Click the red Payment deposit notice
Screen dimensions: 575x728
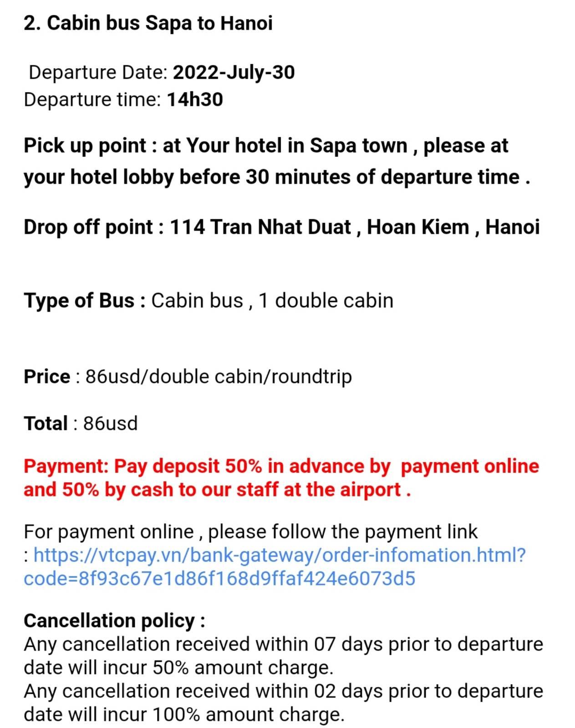(x=281, y=478)
